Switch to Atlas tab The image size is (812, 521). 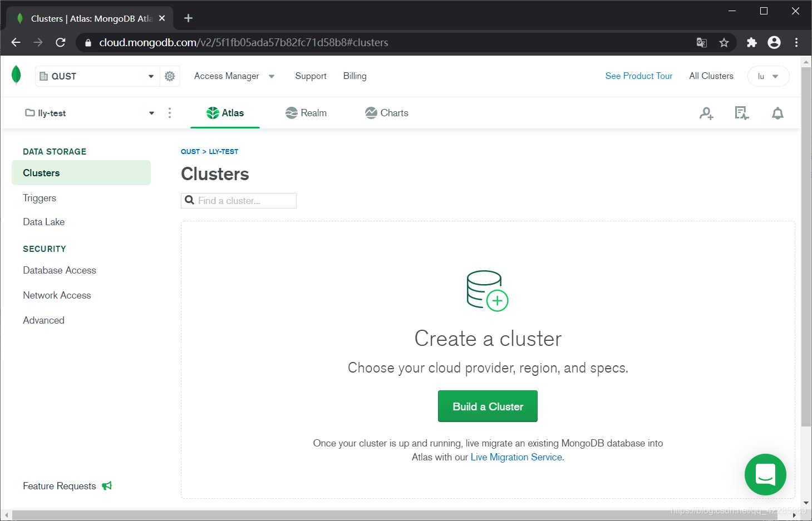tap(225, 113)
